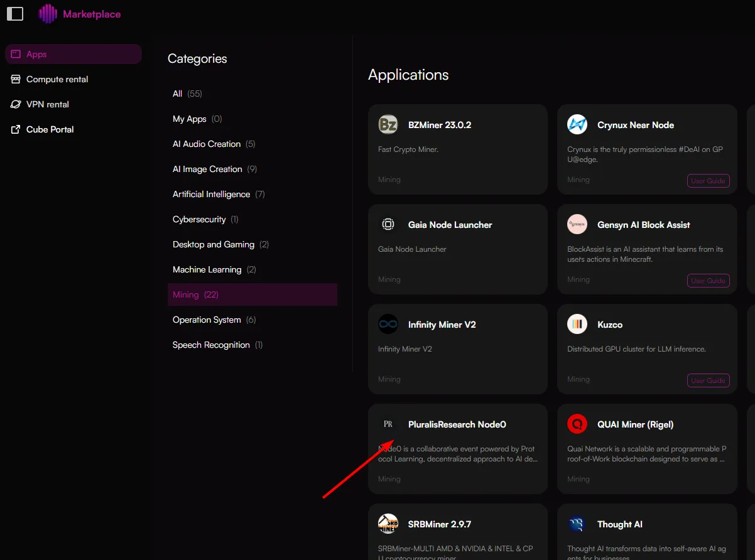
Task: Click the Compute rental store icon
Action: (x=16, y=79)
